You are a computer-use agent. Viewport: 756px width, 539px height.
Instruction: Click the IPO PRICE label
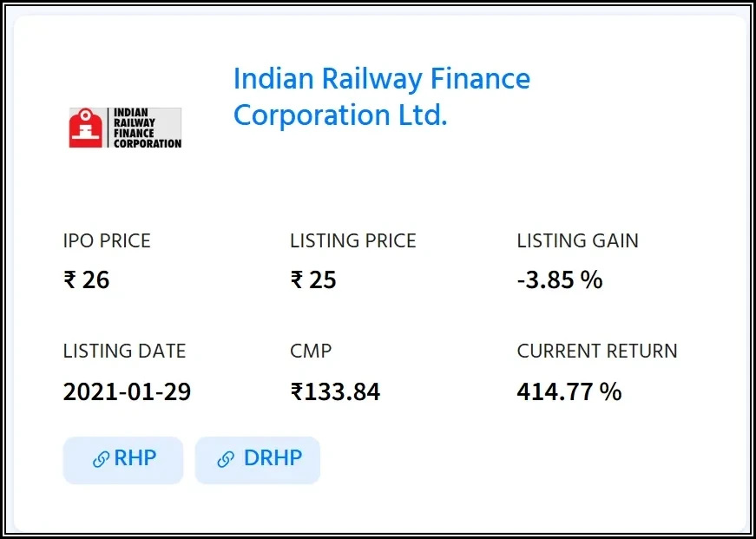(x=107, y=240)
